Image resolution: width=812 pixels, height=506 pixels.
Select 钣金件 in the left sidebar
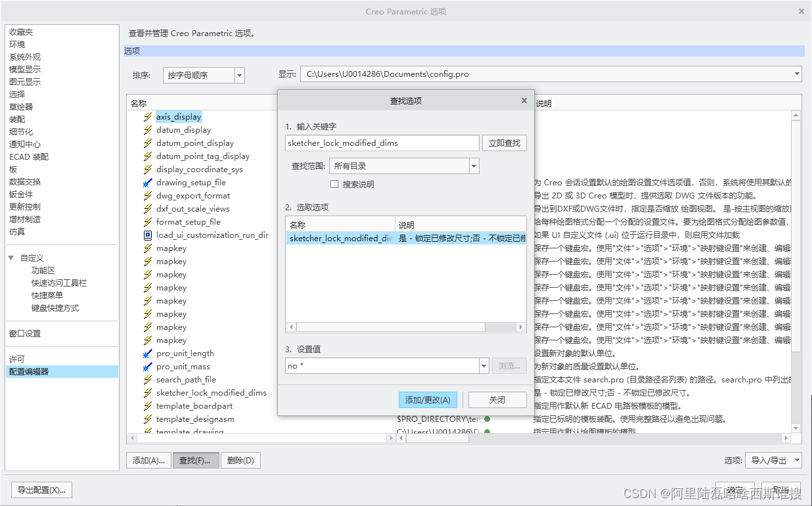coord(21,195)
